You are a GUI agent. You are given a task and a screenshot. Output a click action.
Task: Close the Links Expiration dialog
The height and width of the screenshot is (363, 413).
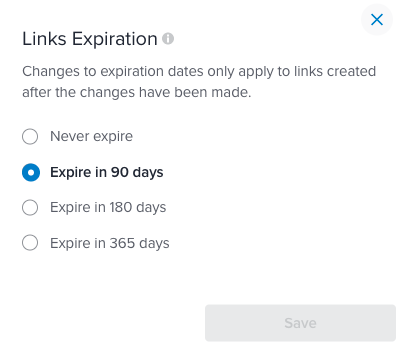click(x=377, y=20)
